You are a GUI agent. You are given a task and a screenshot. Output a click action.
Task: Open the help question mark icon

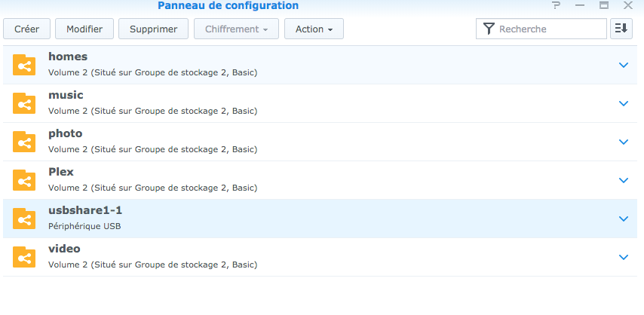(x=557, y=6)
